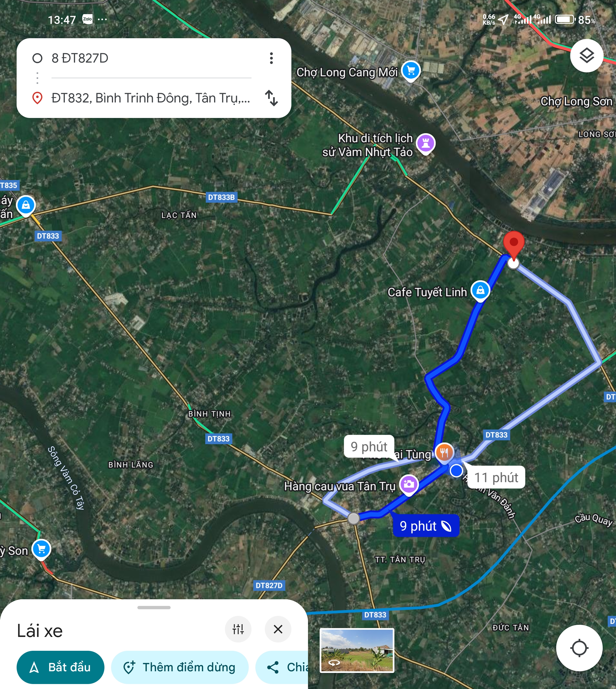Open the map layers button
The height and width of the screenshot is (689, 616).
pos(587,55)
